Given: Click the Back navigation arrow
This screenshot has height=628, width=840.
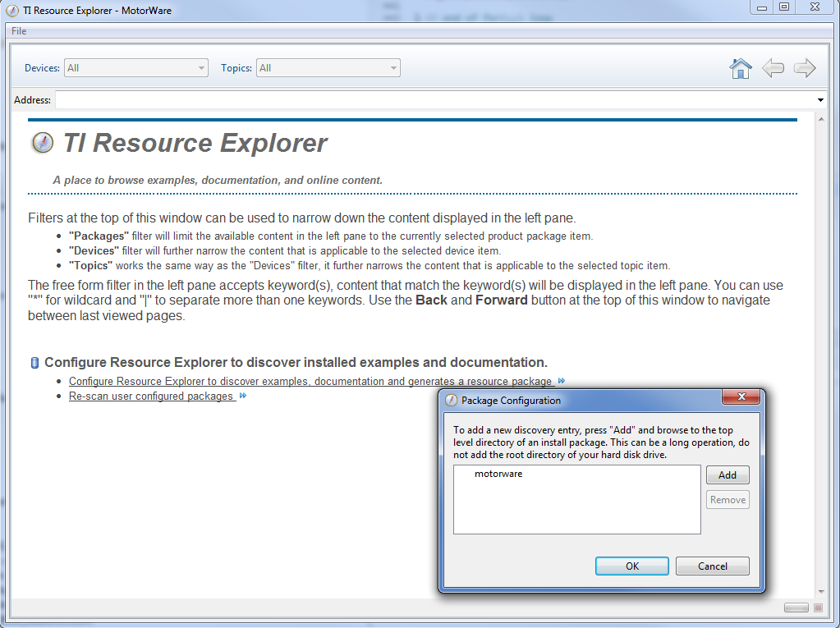Looking at the screenshot, I should coord(773,68).
